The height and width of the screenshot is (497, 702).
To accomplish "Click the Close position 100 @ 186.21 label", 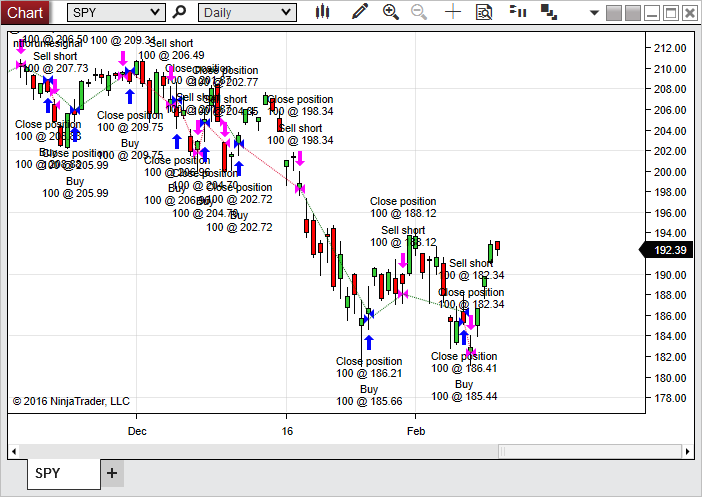I will [x=369, y=367].
